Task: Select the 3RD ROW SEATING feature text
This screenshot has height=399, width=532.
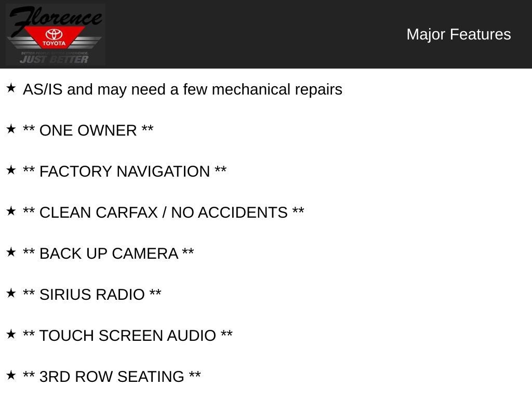Action: point(112,377)
